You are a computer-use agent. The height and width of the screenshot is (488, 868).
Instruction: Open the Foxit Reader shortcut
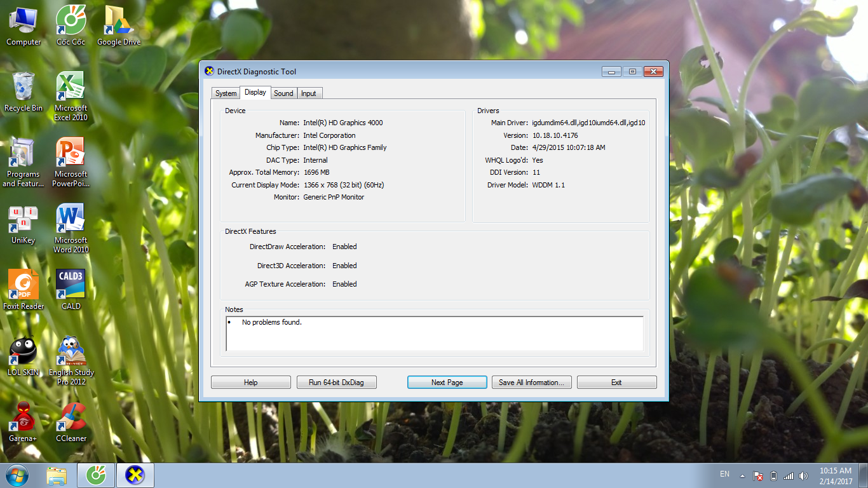(x=24, y=286)
